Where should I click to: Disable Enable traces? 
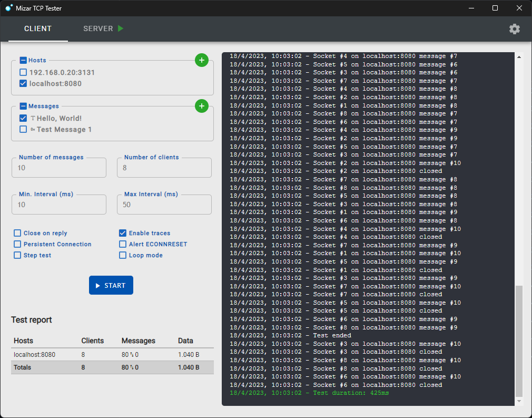[123, 233]
